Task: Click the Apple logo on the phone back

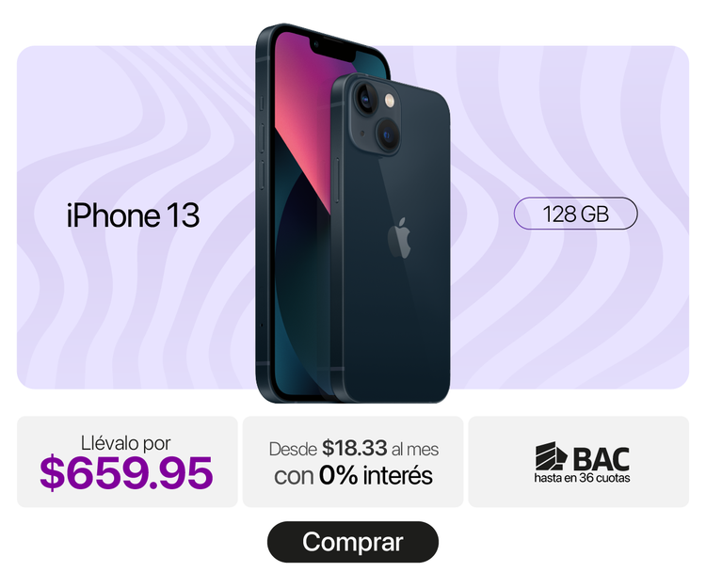Action: pyautogui.click(x=399, y=238)
